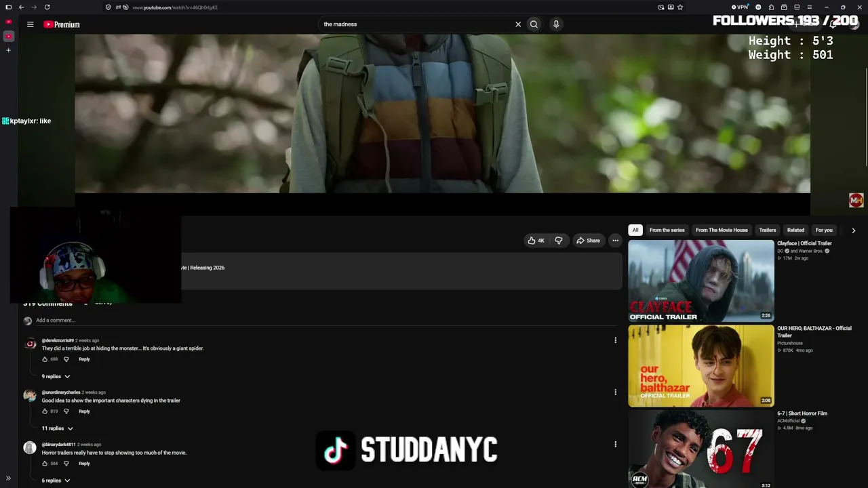The width and height of the screenshot is (868, 488).
Task: Like the comment by @unordinarycharles
Action: (45, 411)
